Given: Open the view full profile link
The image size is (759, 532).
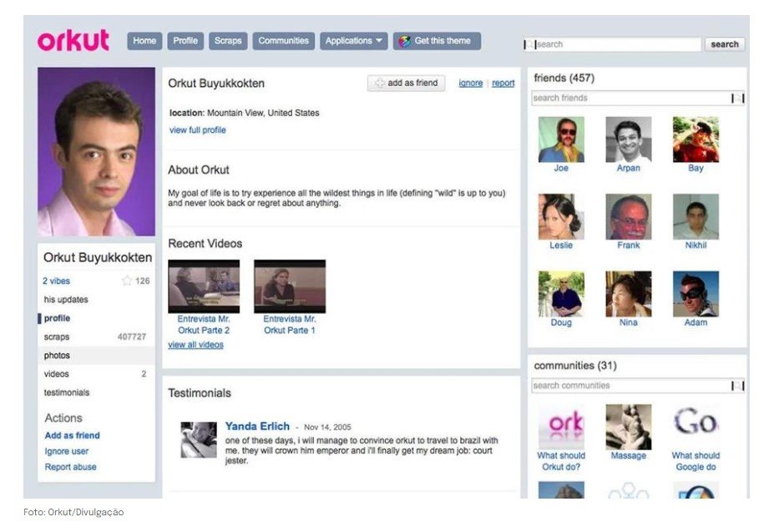Looking at the screenshot, I should click(198, 130).
